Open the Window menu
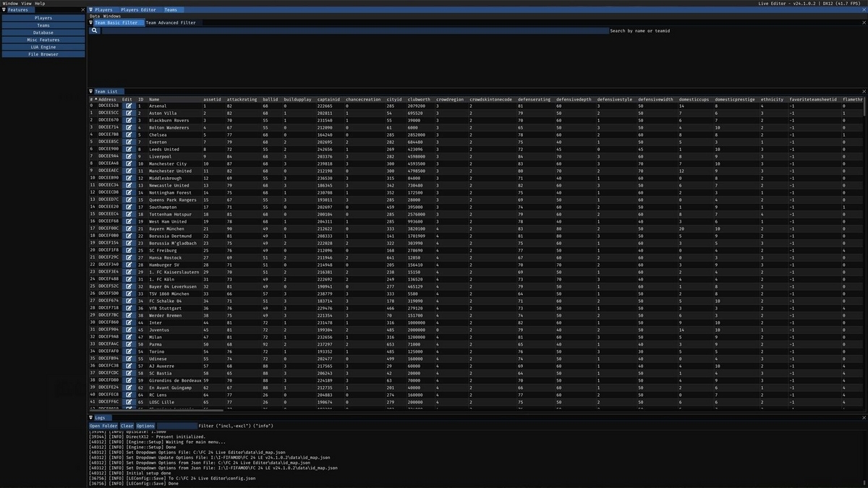The width and height of the screenshot is (868, 488). tap(9, 4)
